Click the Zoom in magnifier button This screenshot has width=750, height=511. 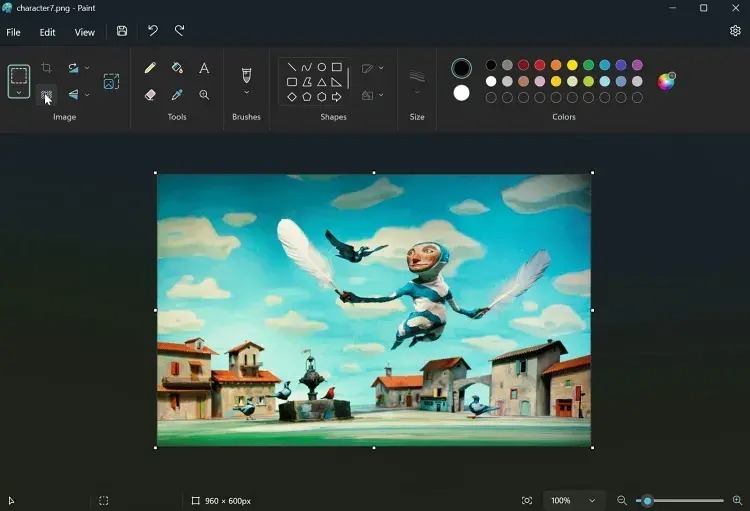pyautogui.click(x=737, y=500)
